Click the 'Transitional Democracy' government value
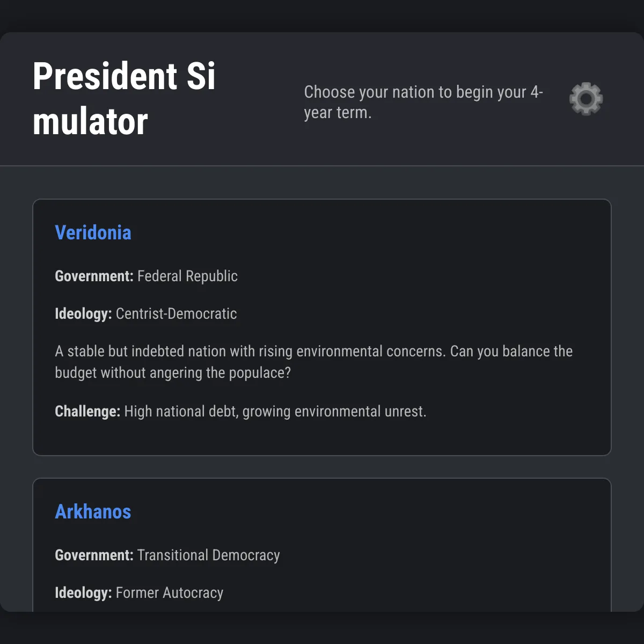This screenshot has width=644, height=644. tap(208, 555)
